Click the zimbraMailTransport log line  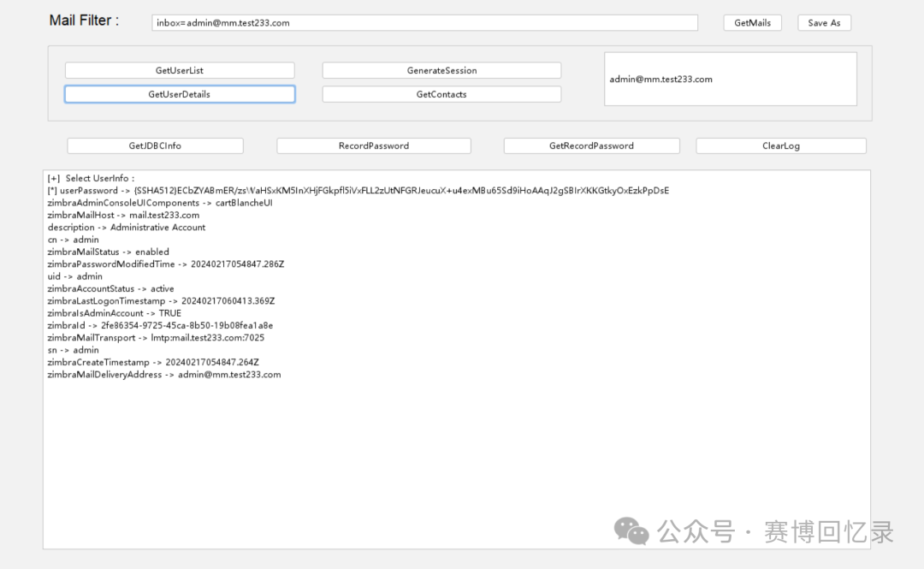pos(156,338)
